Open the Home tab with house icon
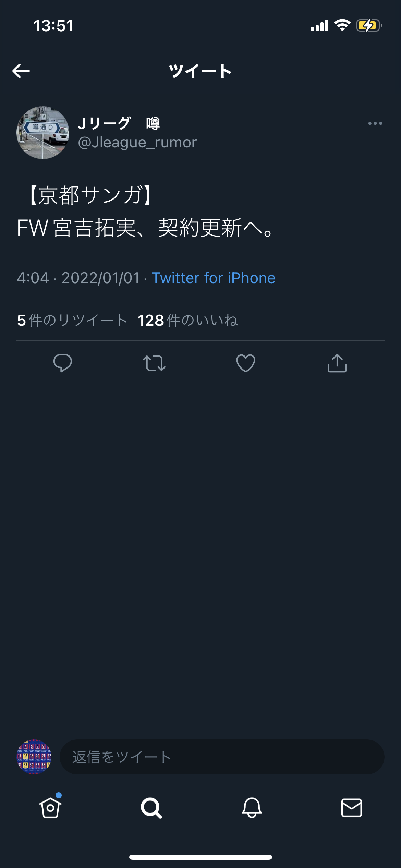Image resolution: width=401 pixels, height=868 pixels. click(x=50, y=808)
